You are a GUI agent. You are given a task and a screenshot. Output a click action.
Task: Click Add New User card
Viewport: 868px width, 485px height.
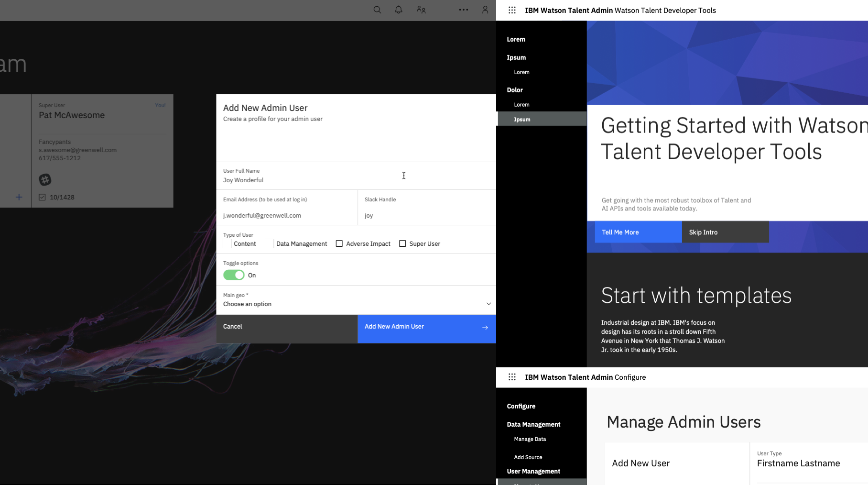(x=677, y=463)
